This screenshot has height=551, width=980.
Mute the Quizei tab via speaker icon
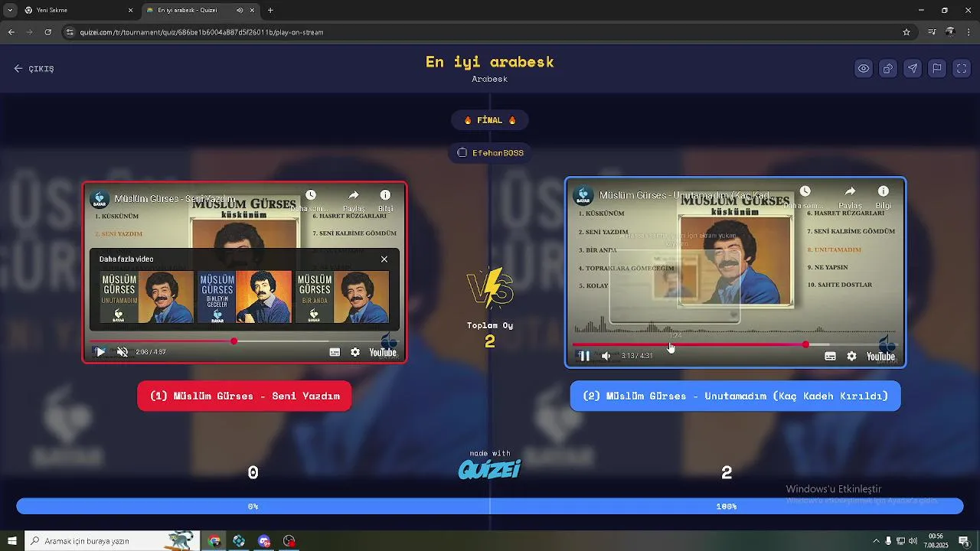240,10
